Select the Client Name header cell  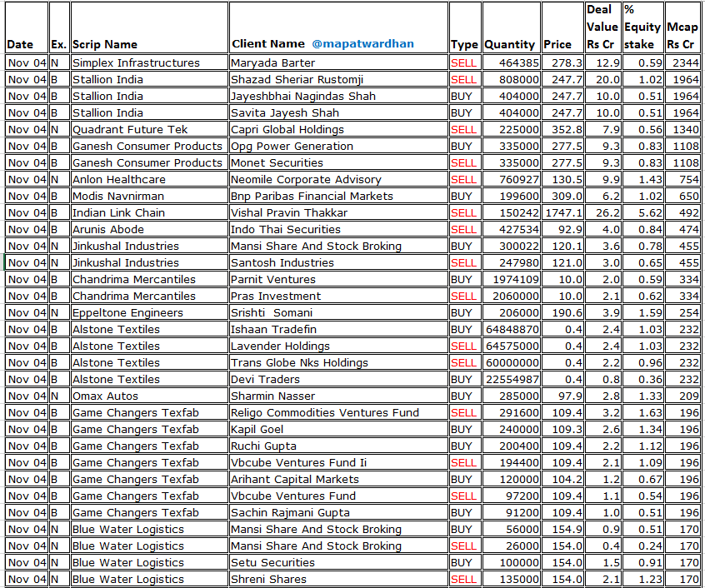point(338,27)
